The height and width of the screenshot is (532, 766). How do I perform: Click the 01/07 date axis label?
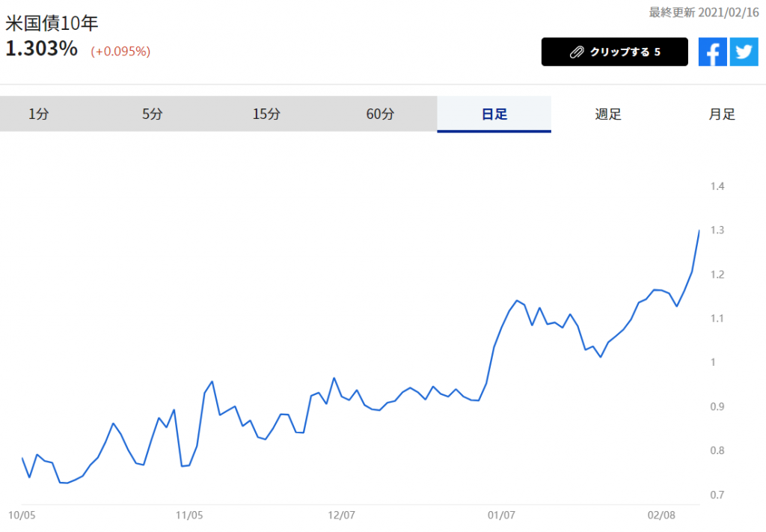tap(500, 516)
